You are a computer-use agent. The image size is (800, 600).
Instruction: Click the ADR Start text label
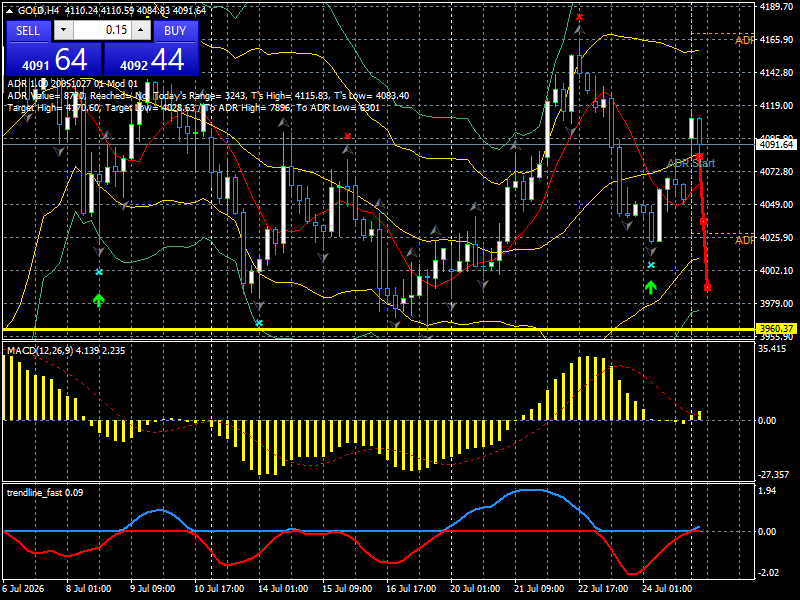click(x=691, y=163)
